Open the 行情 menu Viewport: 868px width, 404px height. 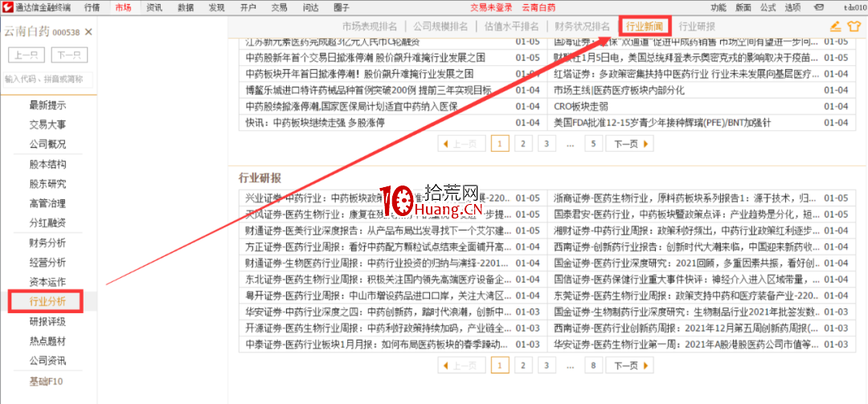click(x=92, y=8)
